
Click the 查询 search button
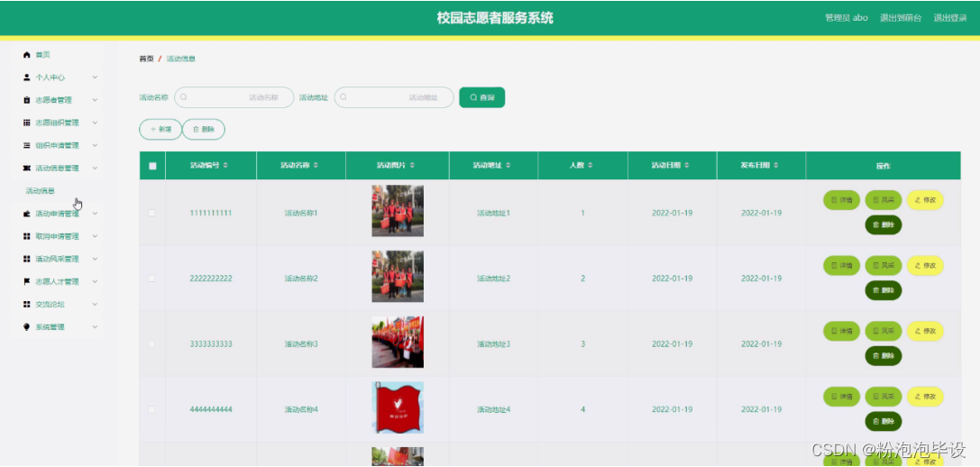[x=481, y=97]
